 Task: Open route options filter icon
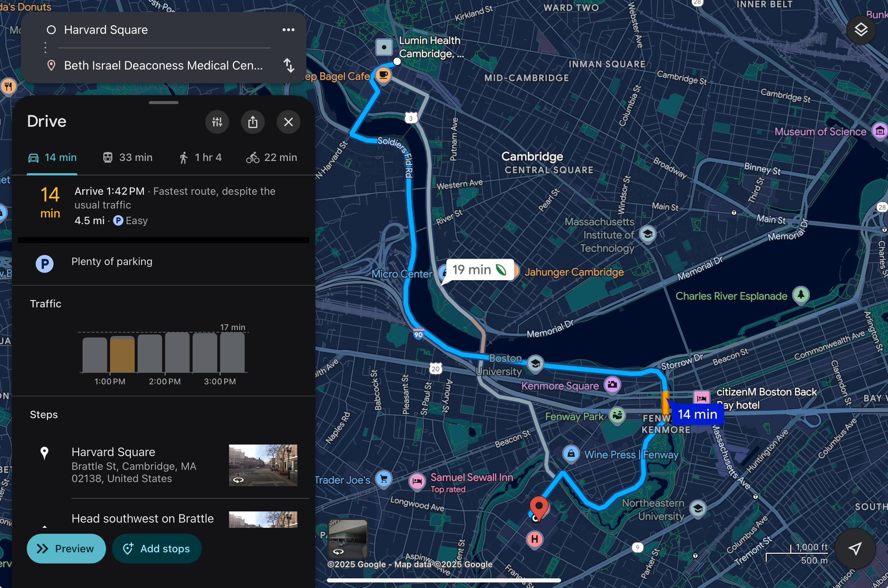coord(217,122)
